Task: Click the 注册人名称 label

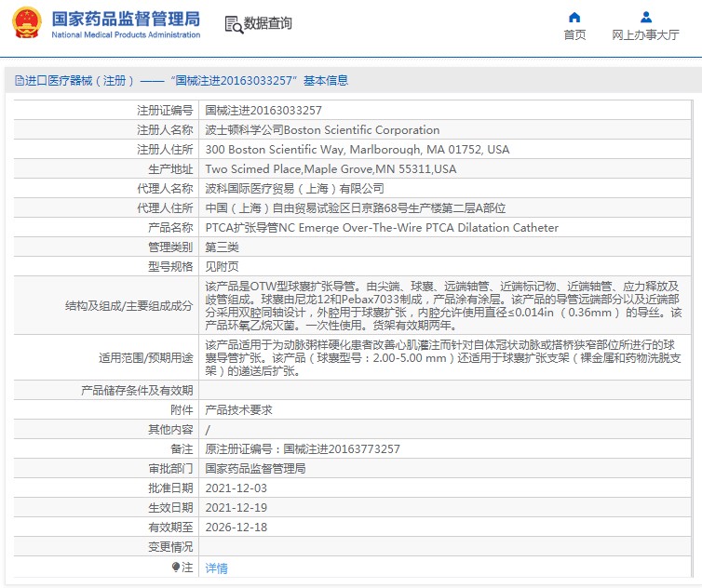Action: click(165, 129)
